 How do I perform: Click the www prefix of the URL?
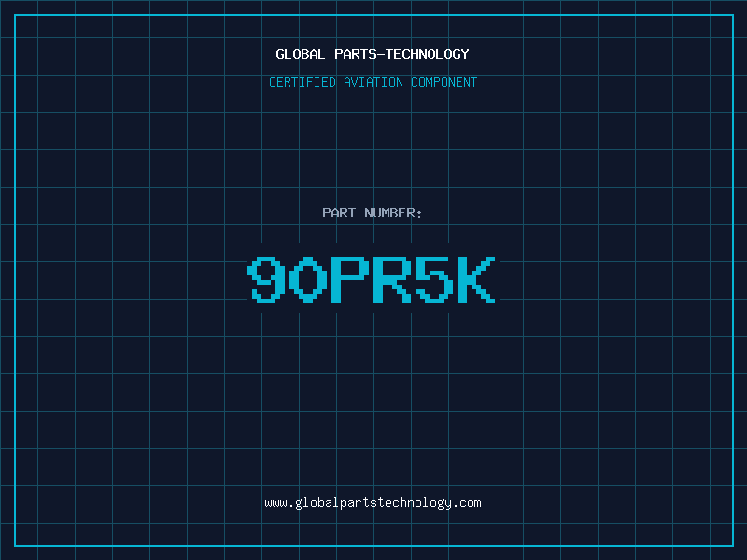point(275,502)
